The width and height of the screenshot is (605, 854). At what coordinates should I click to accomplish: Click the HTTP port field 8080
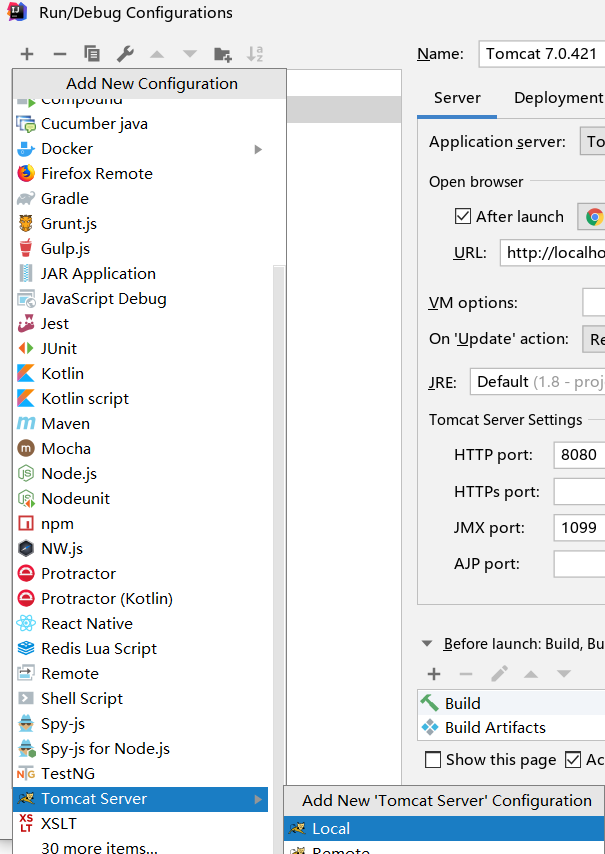click(579, 455)
